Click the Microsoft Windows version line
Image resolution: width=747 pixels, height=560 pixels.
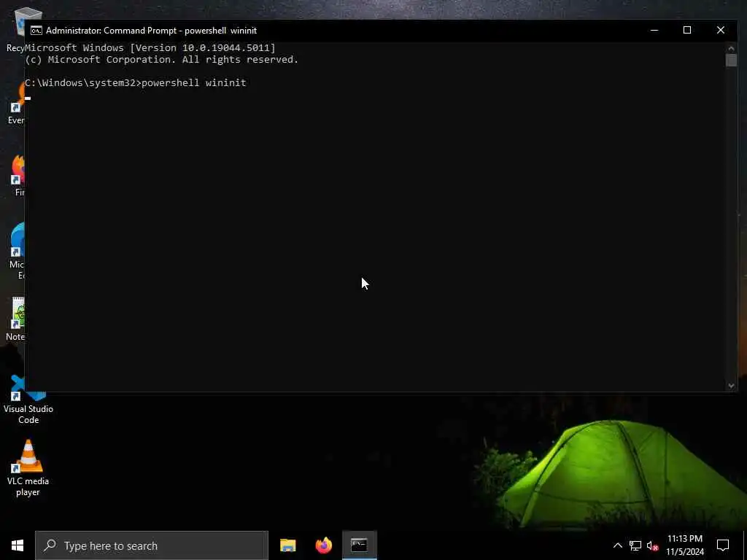(150, 47)
